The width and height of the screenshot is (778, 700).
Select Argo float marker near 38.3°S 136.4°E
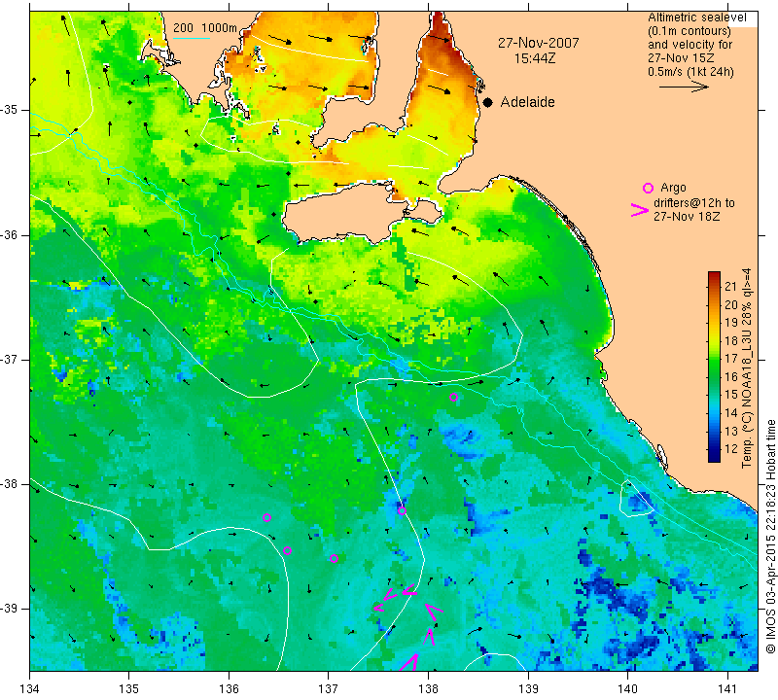tap(266, 517)
